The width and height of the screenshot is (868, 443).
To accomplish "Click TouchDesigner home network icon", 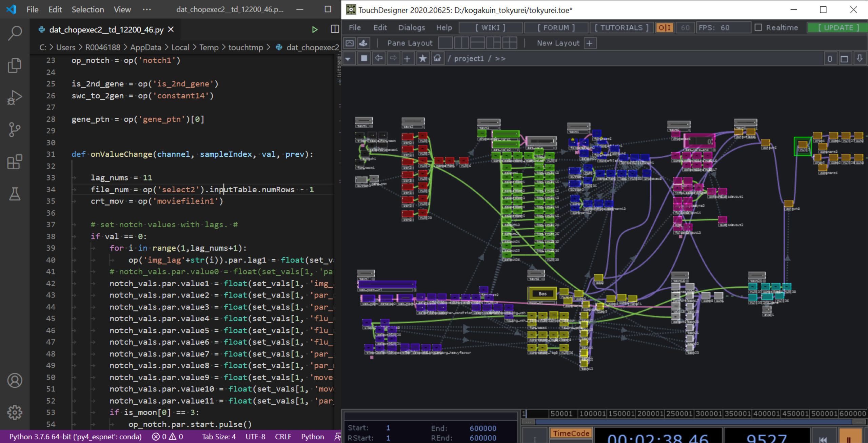I will pyautogui.click(x=437, y=59).
